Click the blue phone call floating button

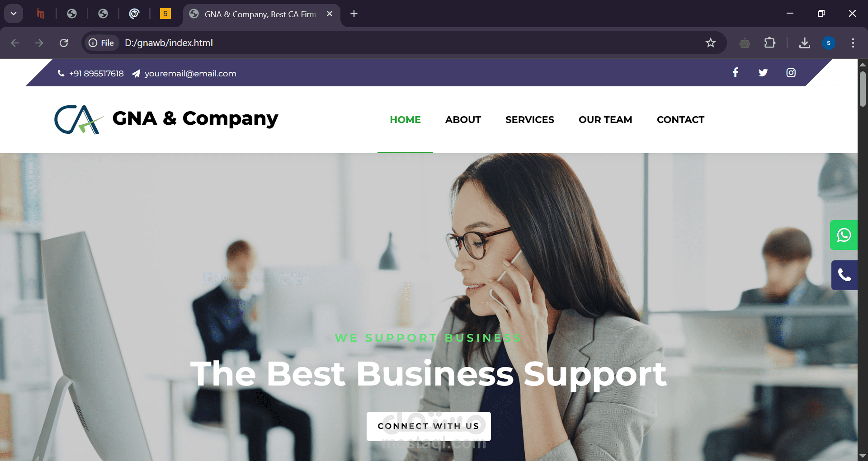[844, 275]
